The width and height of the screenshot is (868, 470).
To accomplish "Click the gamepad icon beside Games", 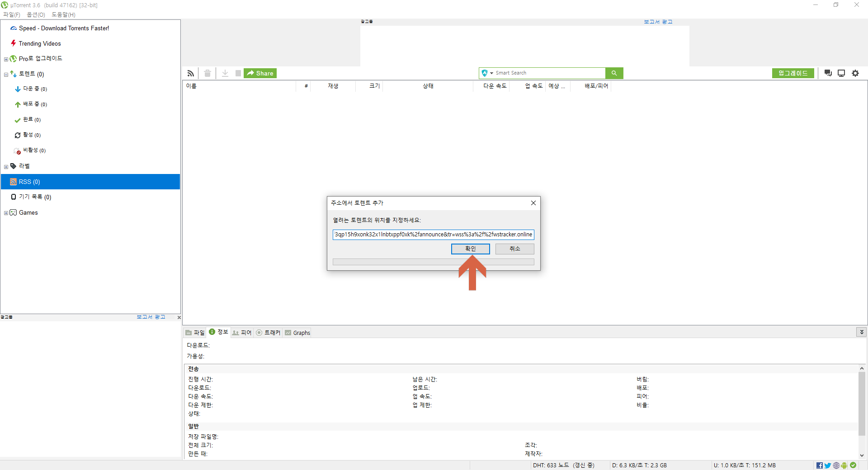I will click(13, 212).
